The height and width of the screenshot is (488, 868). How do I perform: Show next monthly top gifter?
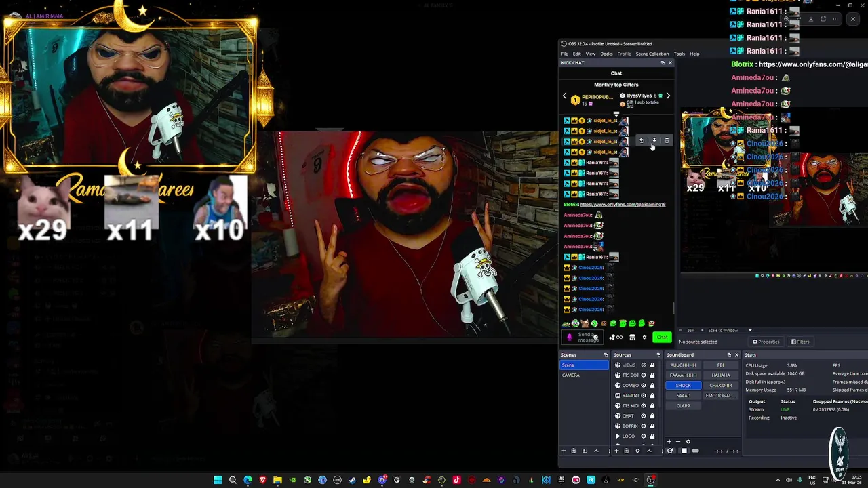(x=668, y=96)
